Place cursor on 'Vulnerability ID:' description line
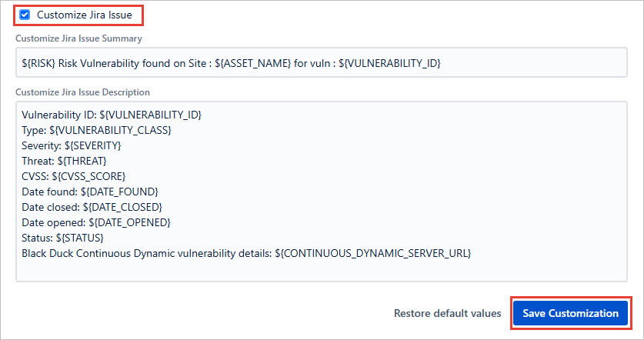The image size is (644, 340). [112, 115]
